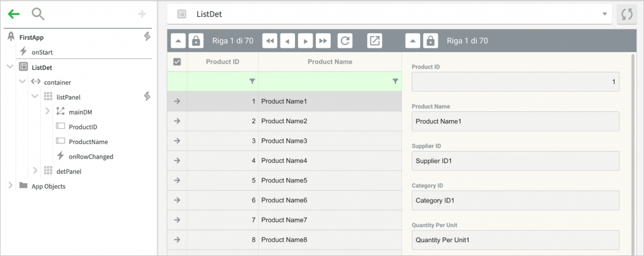Click 'Riga 1 di 70' in list toolbar

pyautogui.click(x=233, y=41)
